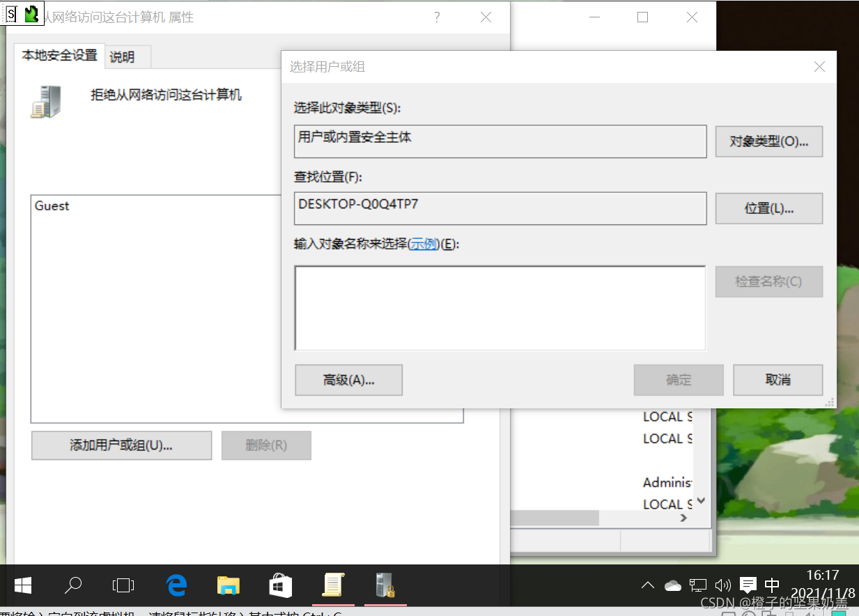Focus the object names input box

point(500,307)
